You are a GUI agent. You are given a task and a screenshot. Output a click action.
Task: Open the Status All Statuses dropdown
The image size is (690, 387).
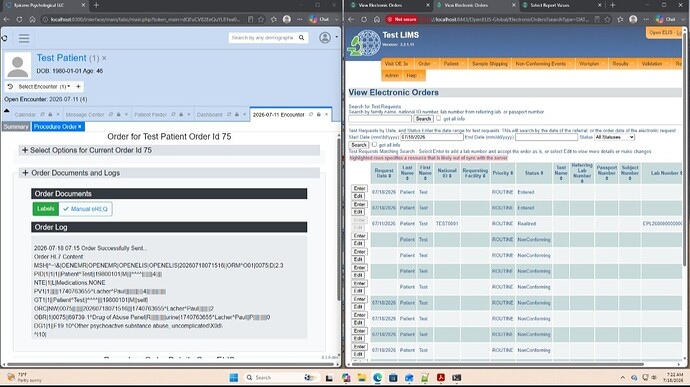click(614, 137)
